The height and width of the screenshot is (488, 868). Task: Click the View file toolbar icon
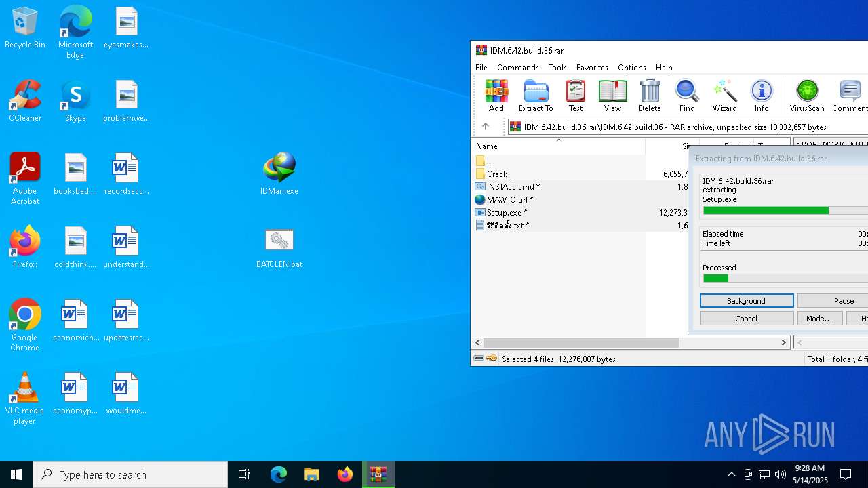(612, 96)
